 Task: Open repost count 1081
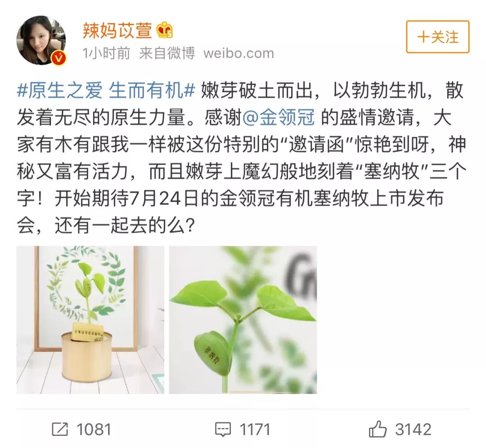[94, 430]
